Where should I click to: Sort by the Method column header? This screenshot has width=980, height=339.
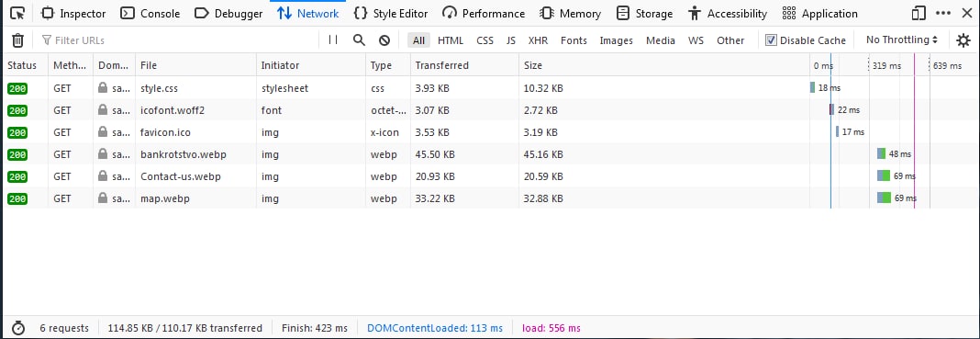point(71,65)
